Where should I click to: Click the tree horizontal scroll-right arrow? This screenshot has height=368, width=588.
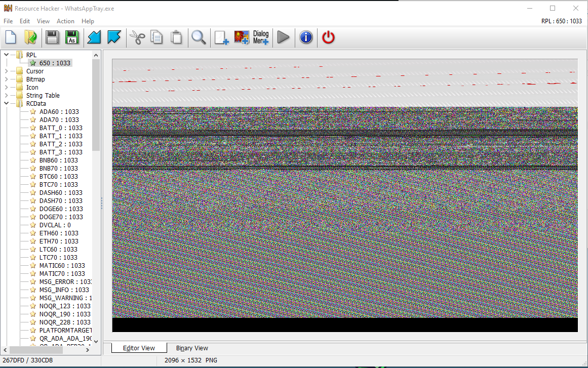click(88, 350)
